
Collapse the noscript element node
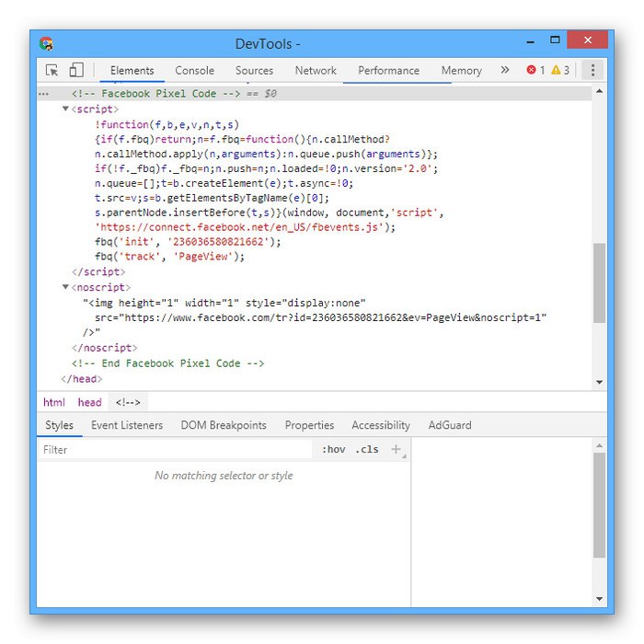pos(65,287)
